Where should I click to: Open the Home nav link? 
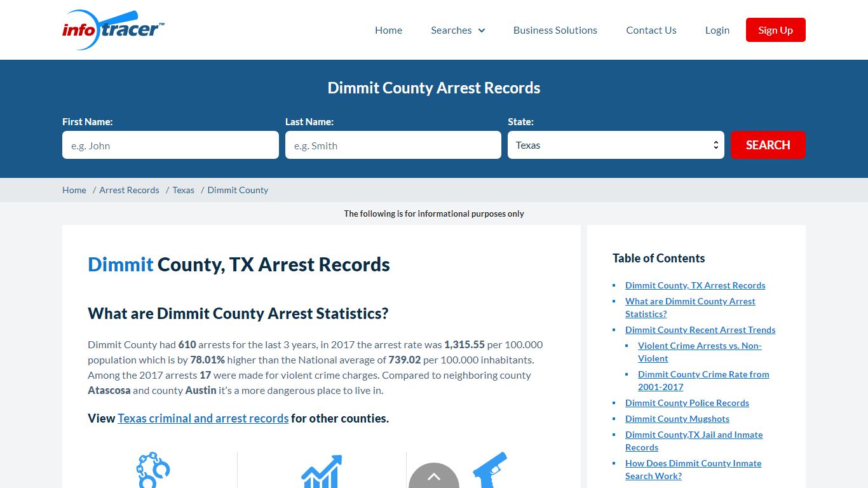click(388, 30)
